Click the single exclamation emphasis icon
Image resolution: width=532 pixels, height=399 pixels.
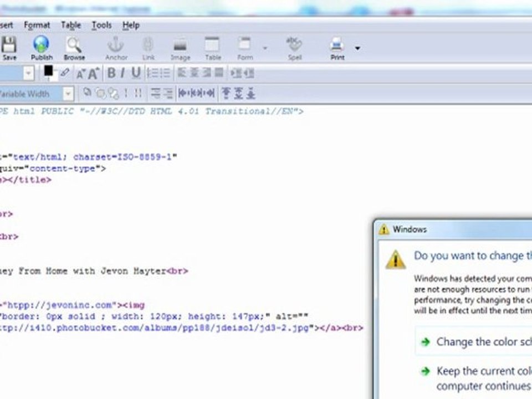126,93
